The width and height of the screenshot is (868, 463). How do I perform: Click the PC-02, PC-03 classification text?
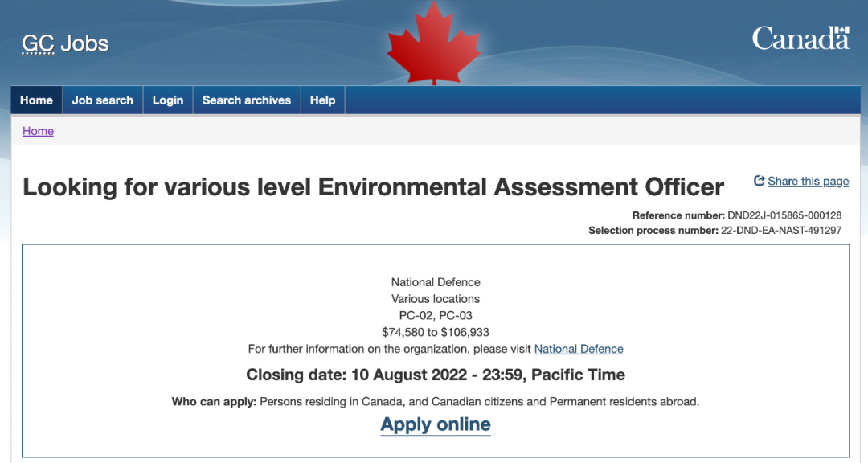[x=436, y=316]
